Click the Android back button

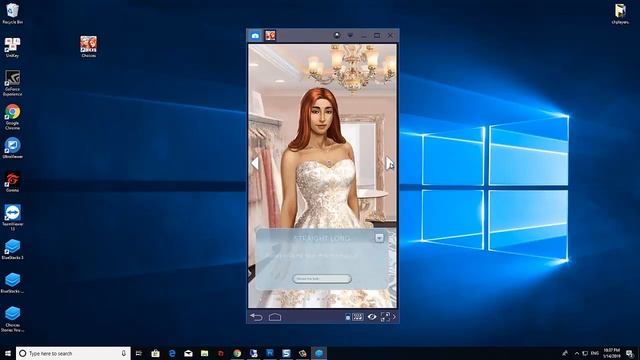click(256, 317)
